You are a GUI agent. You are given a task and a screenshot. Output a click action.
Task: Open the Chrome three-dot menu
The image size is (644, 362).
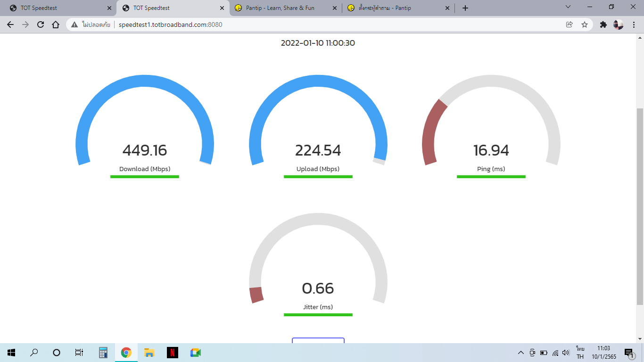tap(634, 25)
